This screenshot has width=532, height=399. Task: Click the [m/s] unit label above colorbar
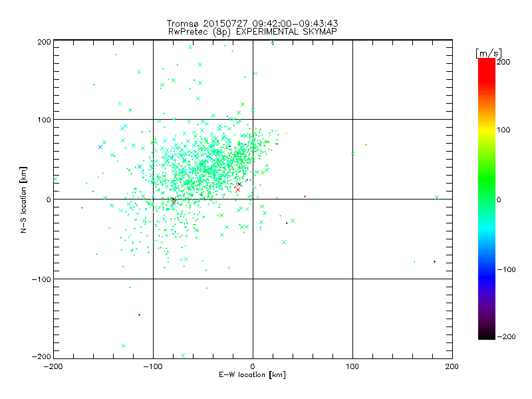coord(489,53)
